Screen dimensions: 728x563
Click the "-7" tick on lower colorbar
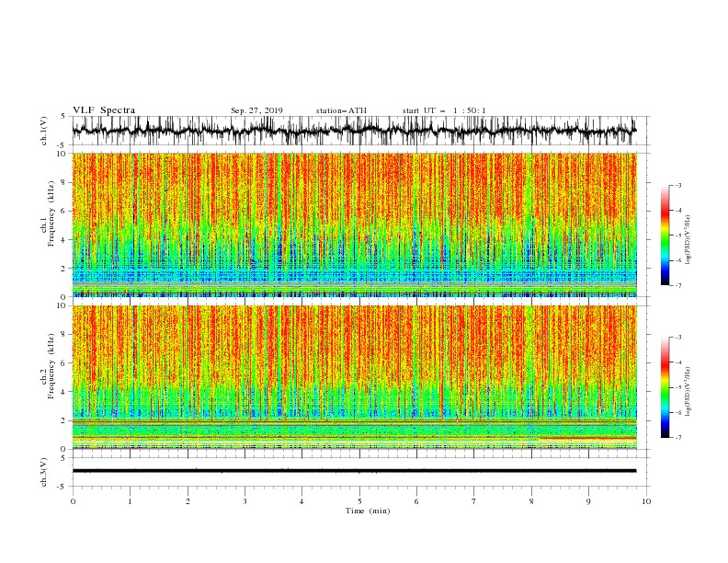click(678, 437)
